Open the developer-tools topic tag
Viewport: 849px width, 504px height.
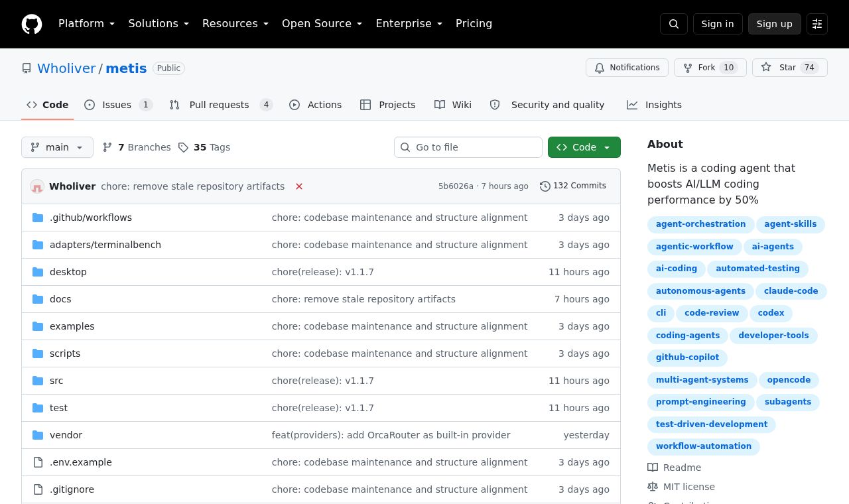773,336
